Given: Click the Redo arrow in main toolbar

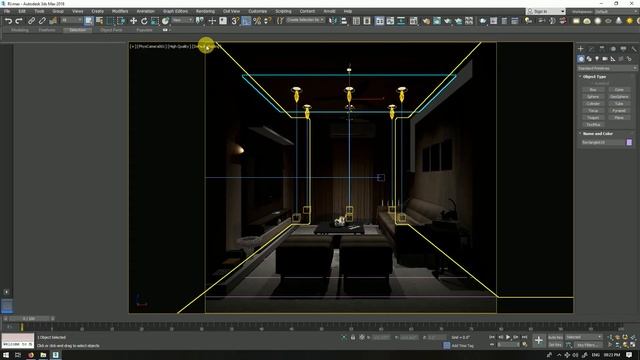Looking at the screenshot, I should [19, 21].
